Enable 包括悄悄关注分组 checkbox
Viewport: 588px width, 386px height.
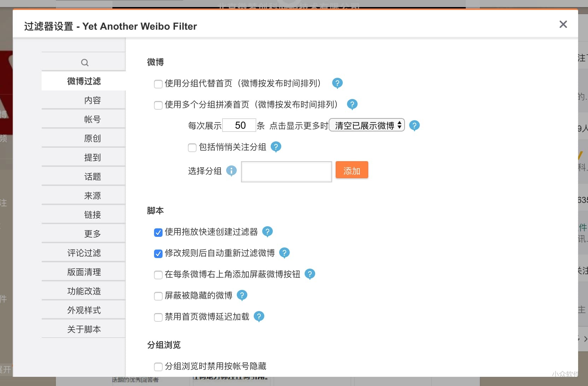click(192, 148)
